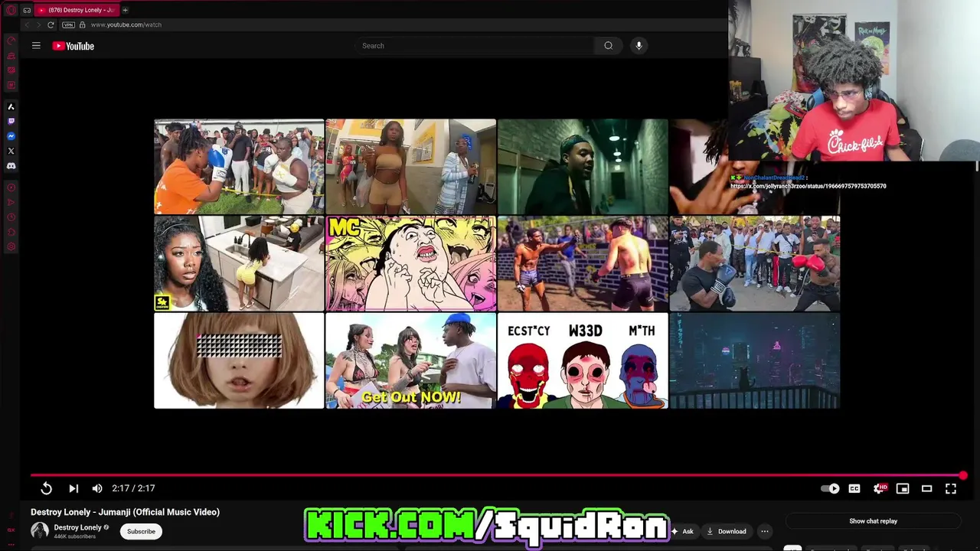Click the Download button

(x=727, y=531)
